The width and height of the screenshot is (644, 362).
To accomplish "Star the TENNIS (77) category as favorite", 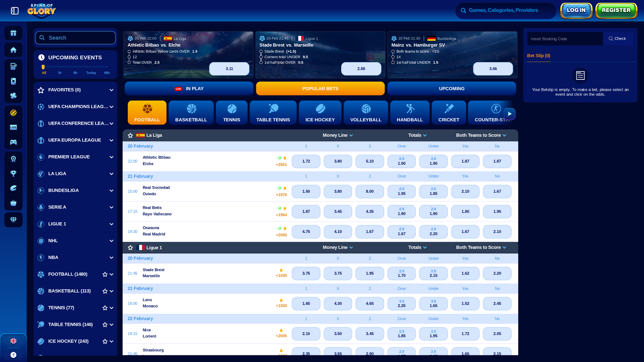I will 105,307.
